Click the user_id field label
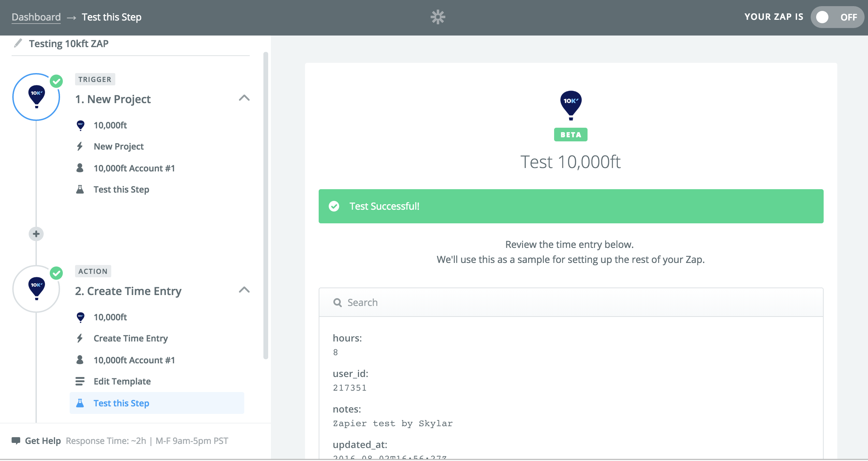 (350, 374)
